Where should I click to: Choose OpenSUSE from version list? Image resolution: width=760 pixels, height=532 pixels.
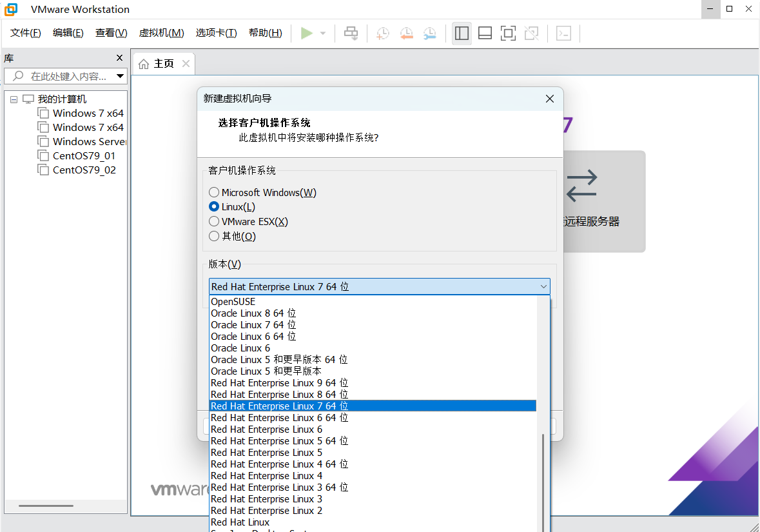tap(373, 302)
